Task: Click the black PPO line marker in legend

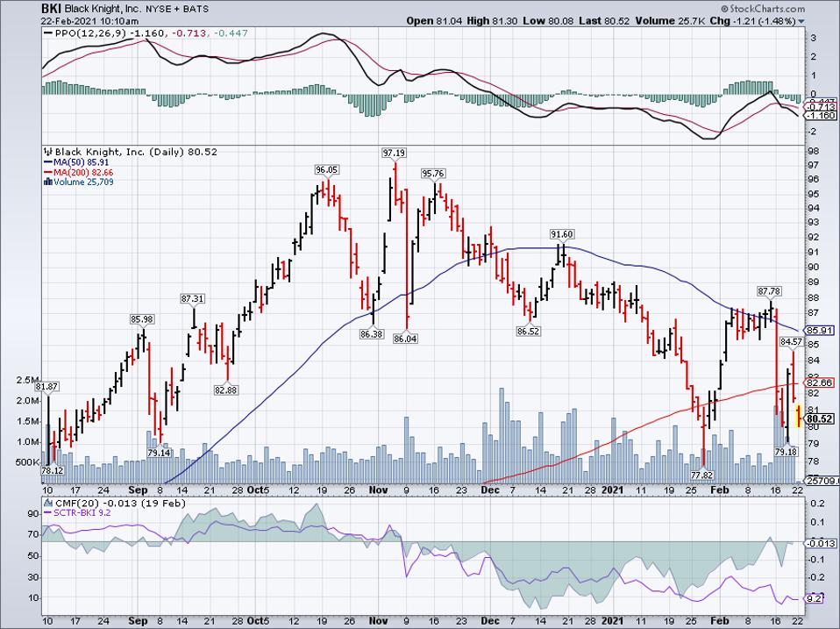Action: [x=47, y=33]
